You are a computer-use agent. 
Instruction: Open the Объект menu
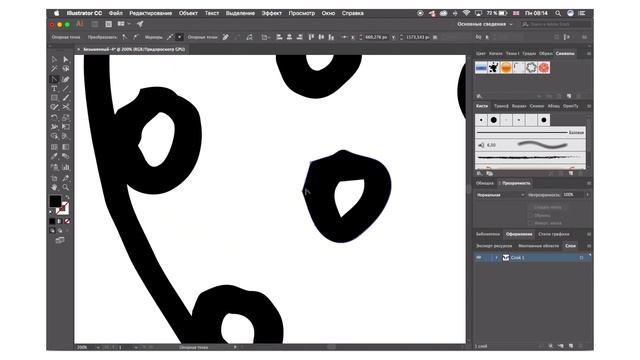tap(188, 13)
